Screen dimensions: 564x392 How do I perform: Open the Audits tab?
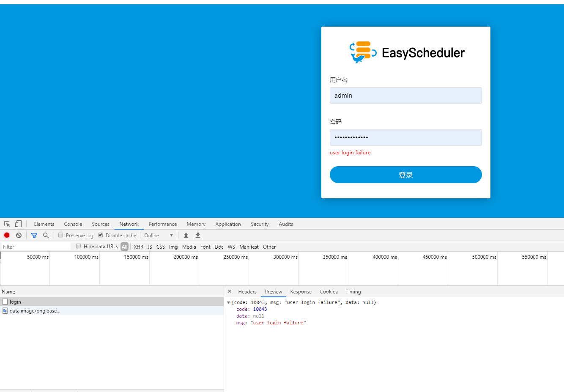(x=286, y=224)
